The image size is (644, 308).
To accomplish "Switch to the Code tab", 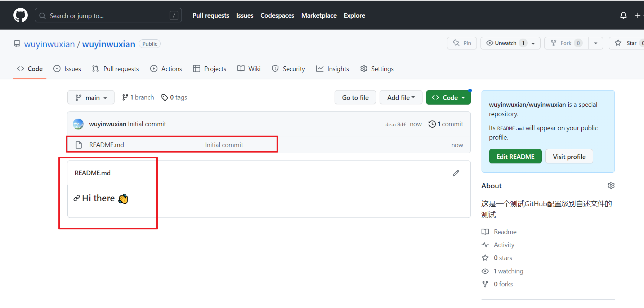I will [x=30, y=69].
